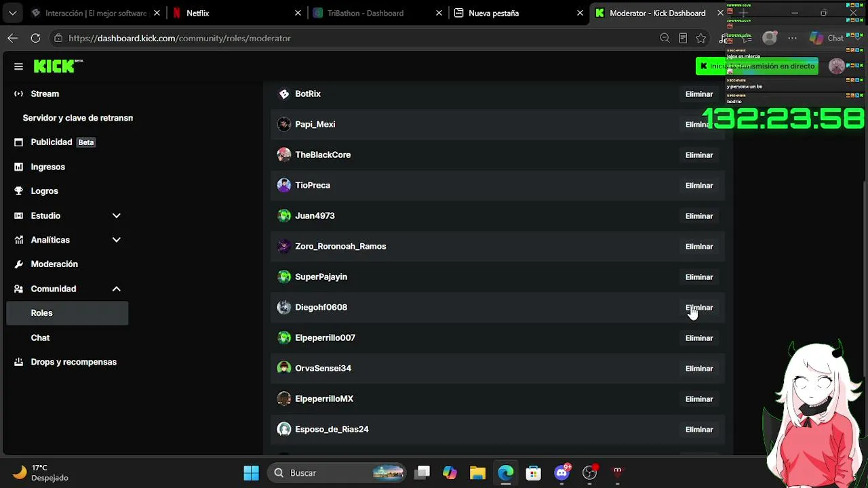Click the browser address bar URL

180,39
